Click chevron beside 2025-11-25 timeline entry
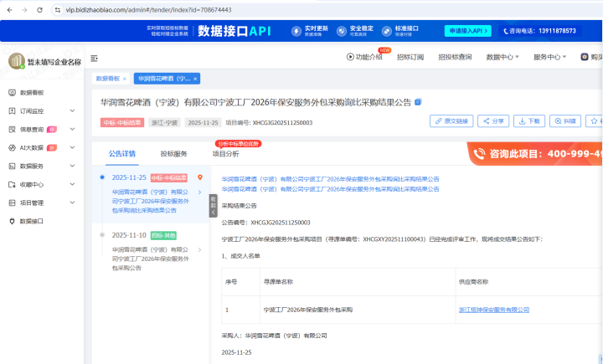603x364 pixels. pyautogui.click(x=199, y=192)
